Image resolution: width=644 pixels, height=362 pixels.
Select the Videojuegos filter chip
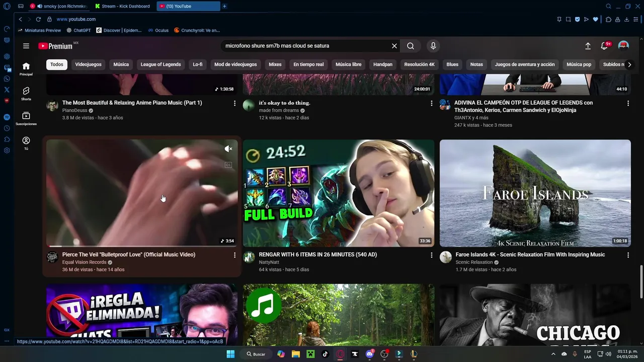[88, 64]
